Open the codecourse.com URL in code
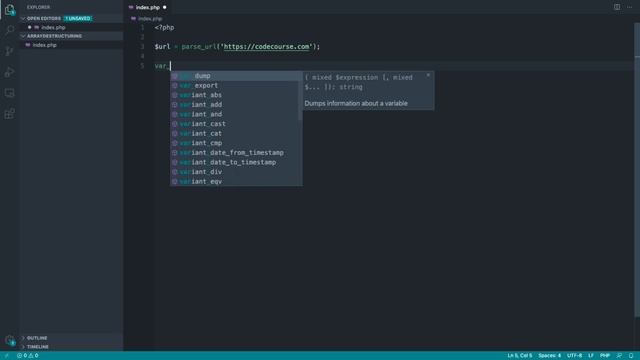The width and height of the screenshot is (640, 360). [267, 47]
